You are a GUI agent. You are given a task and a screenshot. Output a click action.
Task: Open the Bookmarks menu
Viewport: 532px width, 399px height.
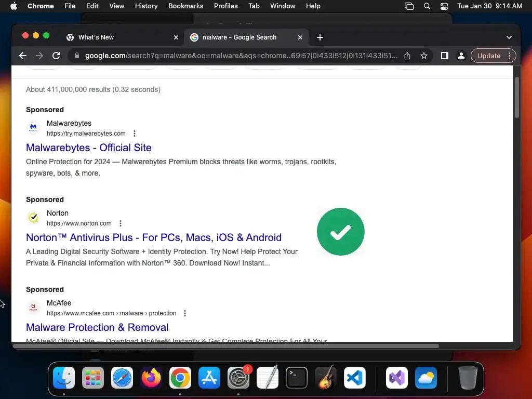[185, 6]
